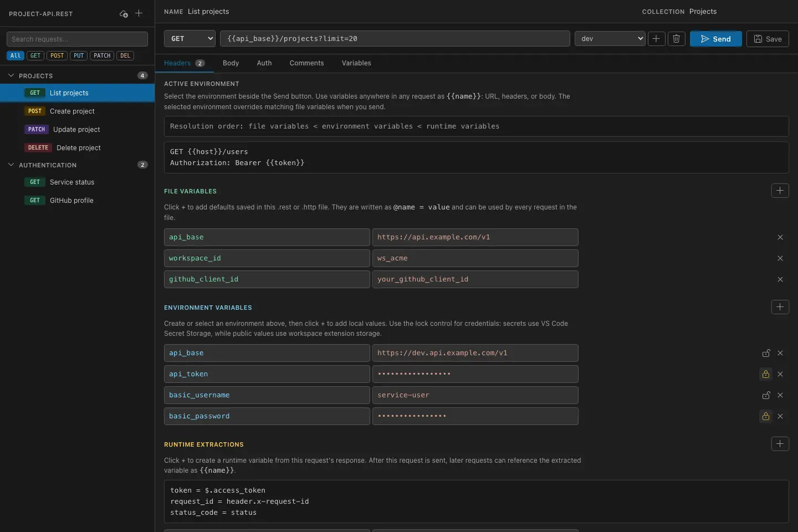Click the Authorization: Bearer {{token}} example line
Screen dimensions: 798x532
(x=237, y=163)
